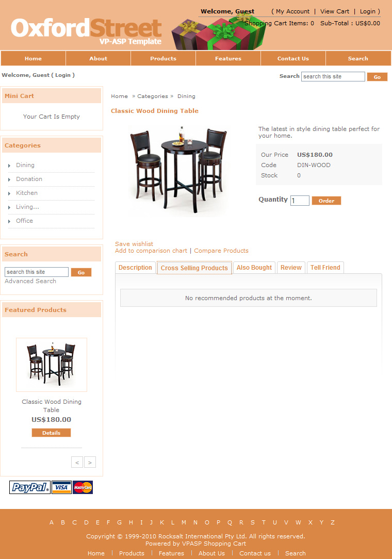
Task: Click the featured dining table thumbnail
Action: [52, 365]
